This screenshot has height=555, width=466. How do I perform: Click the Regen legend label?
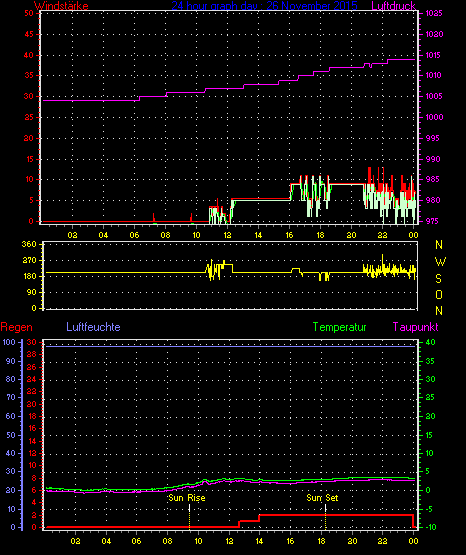[x=16, y=327]
